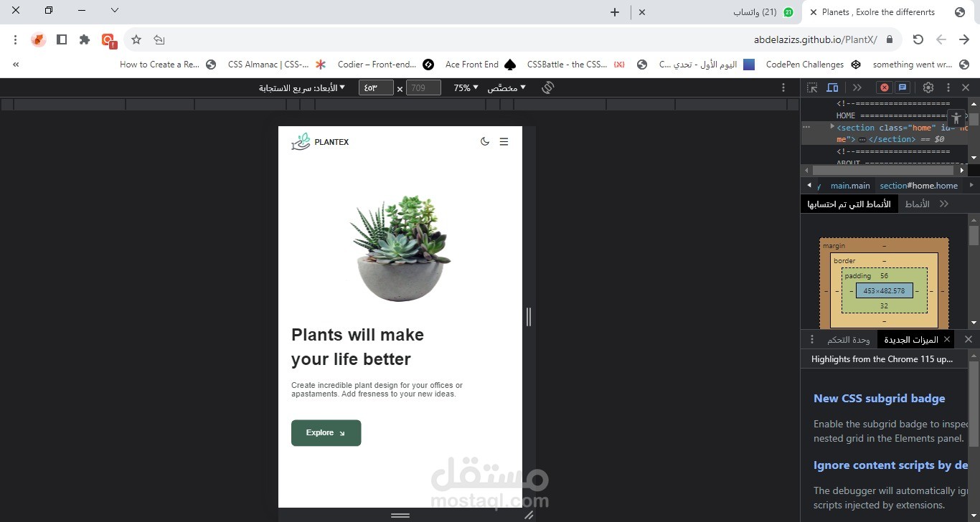Open the New CSS subgrid badge link
The width and height of the screenshot is (980, 522).
coord(880,398)
